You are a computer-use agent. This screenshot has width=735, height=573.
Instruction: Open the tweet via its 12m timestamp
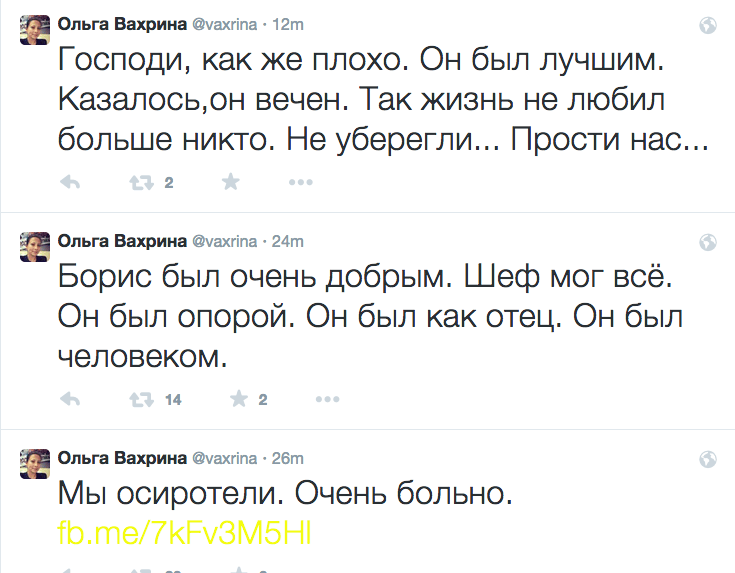point(289,24)
